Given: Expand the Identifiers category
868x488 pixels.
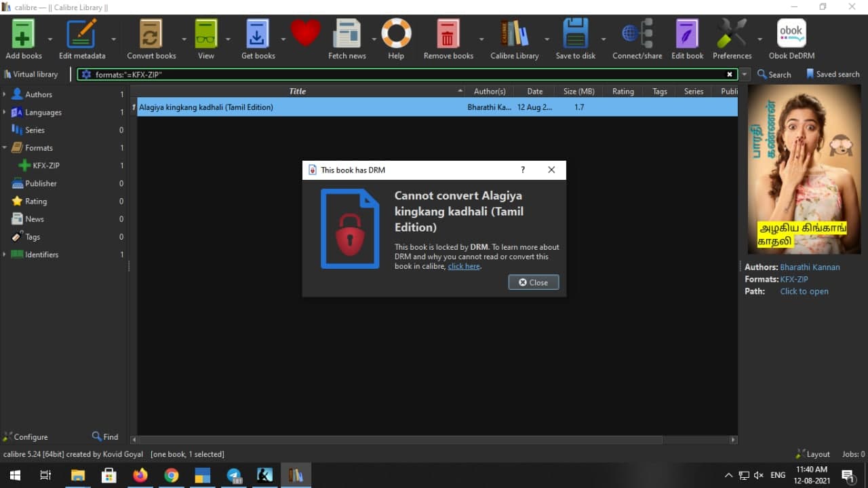Looking at the screenshot, I should click(5, 254).
